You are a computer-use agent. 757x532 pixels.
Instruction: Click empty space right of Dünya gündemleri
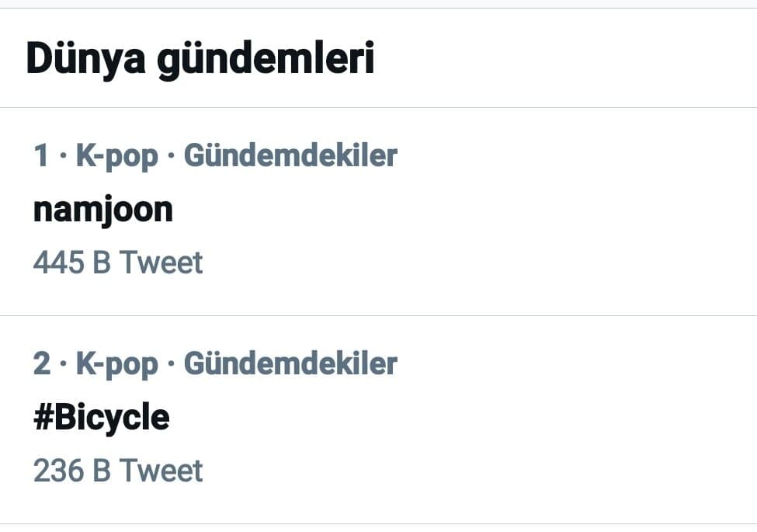559,60
